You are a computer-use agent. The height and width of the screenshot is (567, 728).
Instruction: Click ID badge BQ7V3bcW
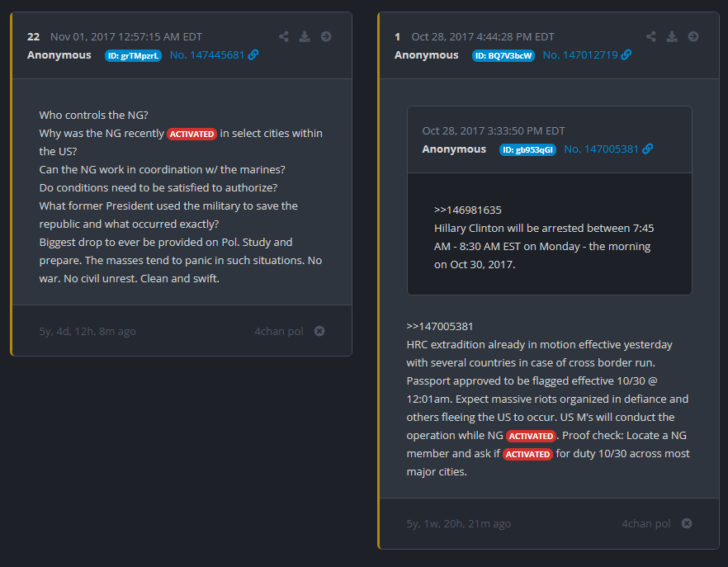[503, 56]
